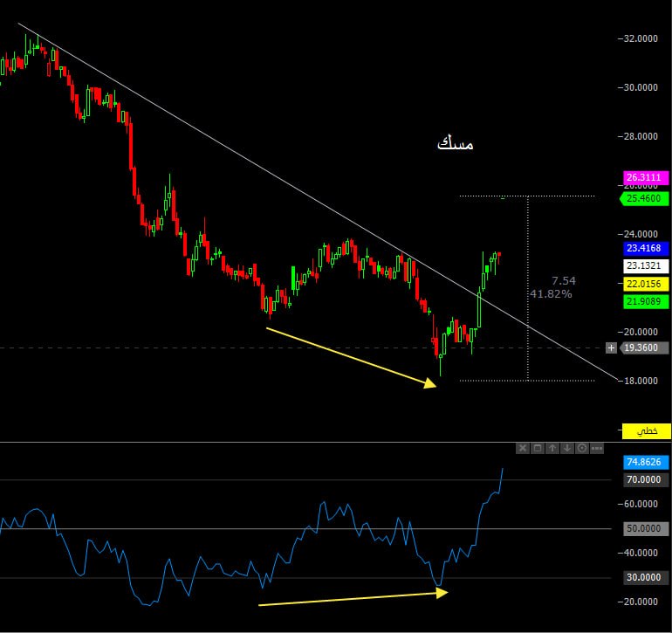This screenshot has height=633, width=672.
Task: Select the مسك chart title text
Action: [456, 143]
